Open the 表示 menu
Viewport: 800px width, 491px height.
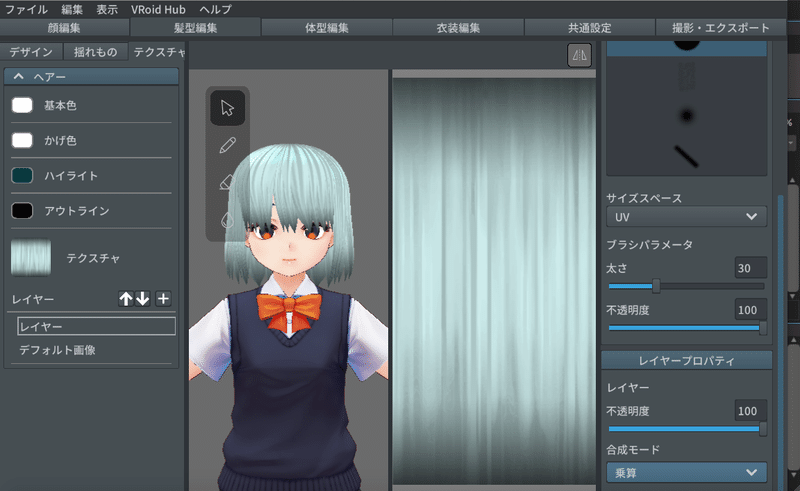pos(107,9)
